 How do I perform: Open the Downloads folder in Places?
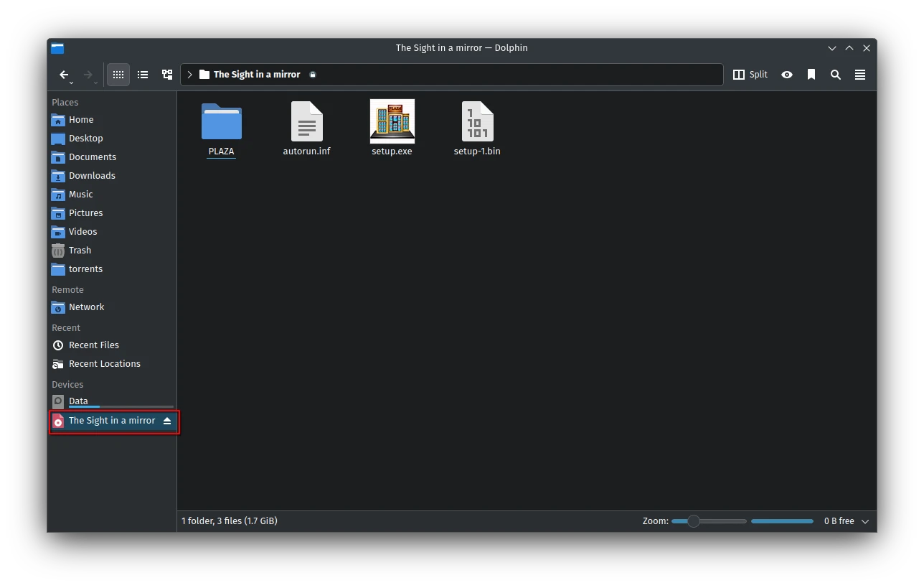91,175
